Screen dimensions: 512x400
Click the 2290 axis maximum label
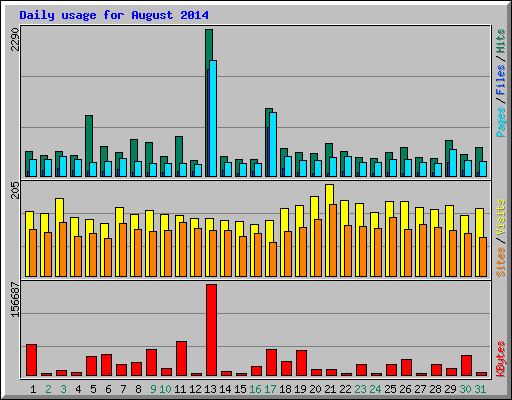pos(15,39)
